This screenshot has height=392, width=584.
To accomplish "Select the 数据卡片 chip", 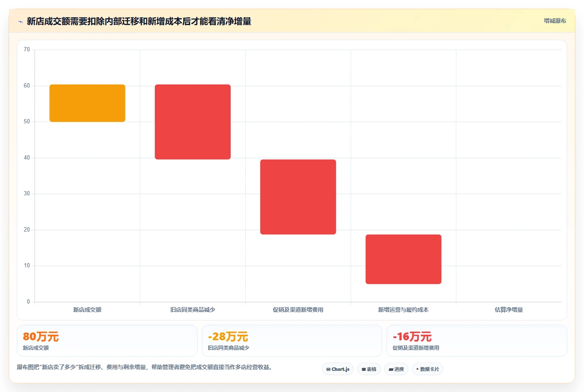I will click(x=427, y=369).
